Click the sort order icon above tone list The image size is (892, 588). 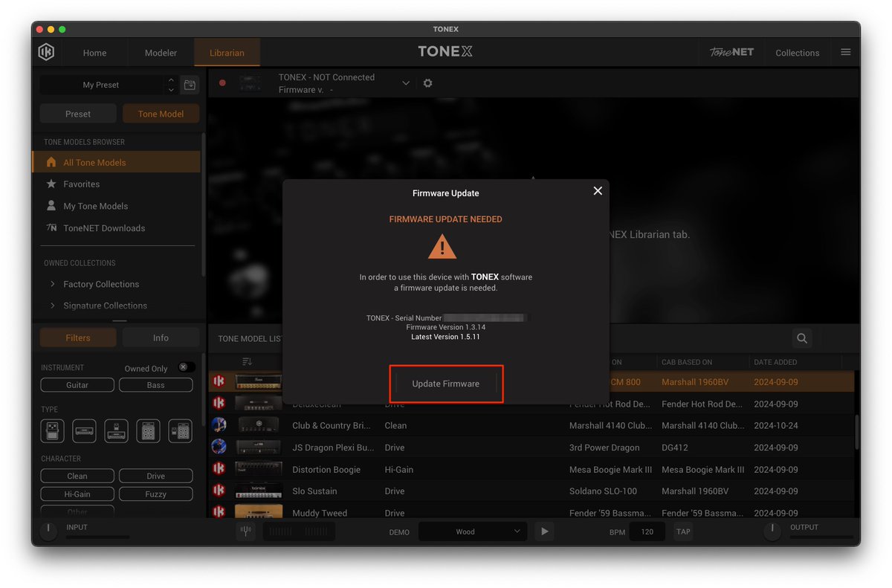point(247,362)
